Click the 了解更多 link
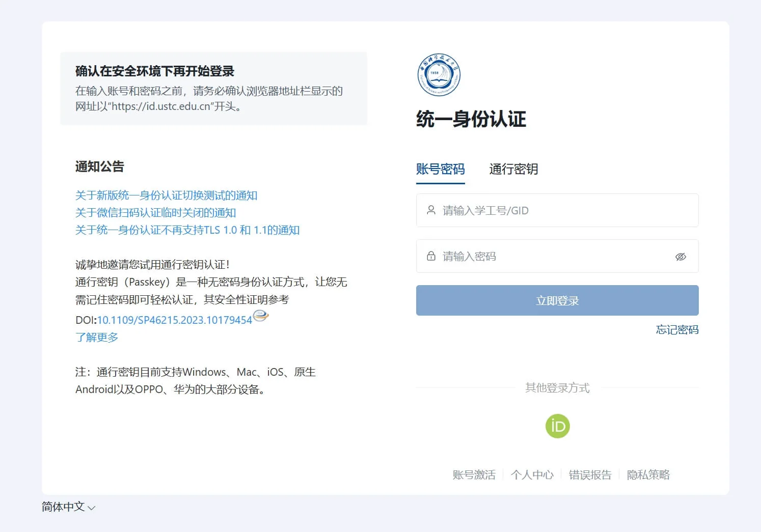The image size is (761, 532). pyautogui.click(x=97, y=338)
